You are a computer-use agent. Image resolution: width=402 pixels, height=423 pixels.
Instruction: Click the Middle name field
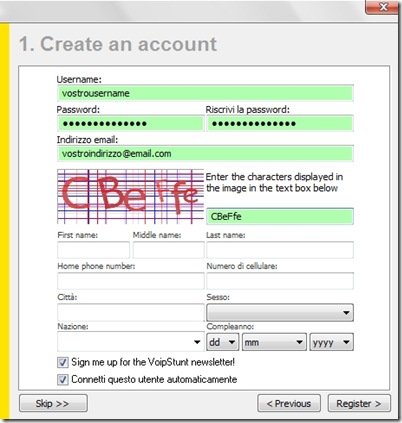coord(168,250)
